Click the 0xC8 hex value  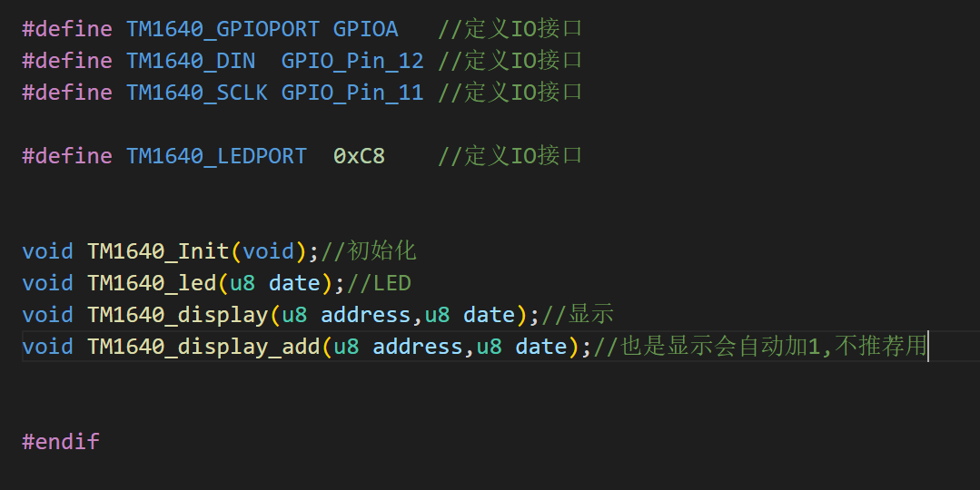click(359, 155)
